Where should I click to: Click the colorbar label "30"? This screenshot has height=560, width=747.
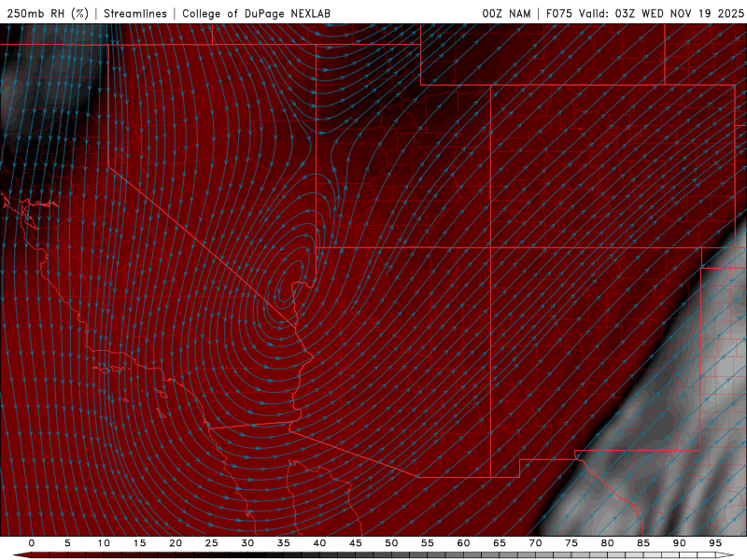click(247, 543)
